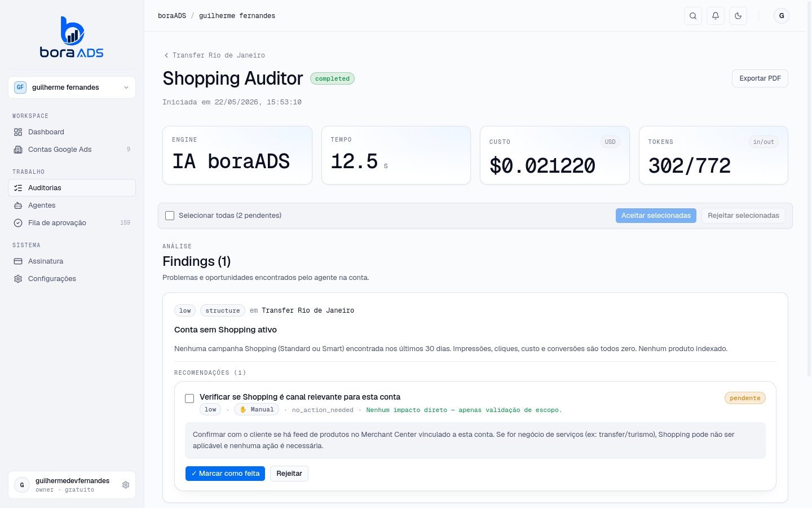Click the structure tag on finding
The width and height of the screenshot is (812, 508).
[223, 310]
